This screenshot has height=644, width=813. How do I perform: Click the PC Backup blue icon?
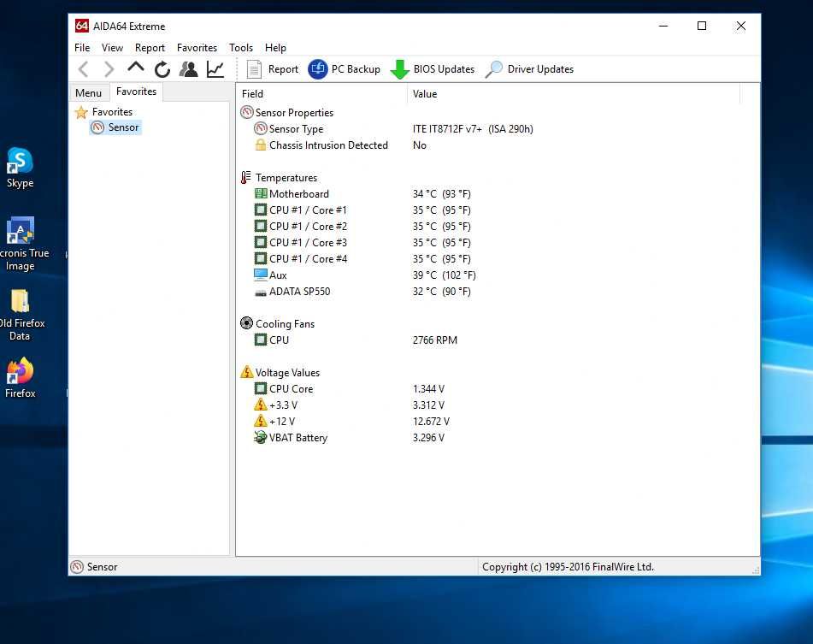coord(318,69)
